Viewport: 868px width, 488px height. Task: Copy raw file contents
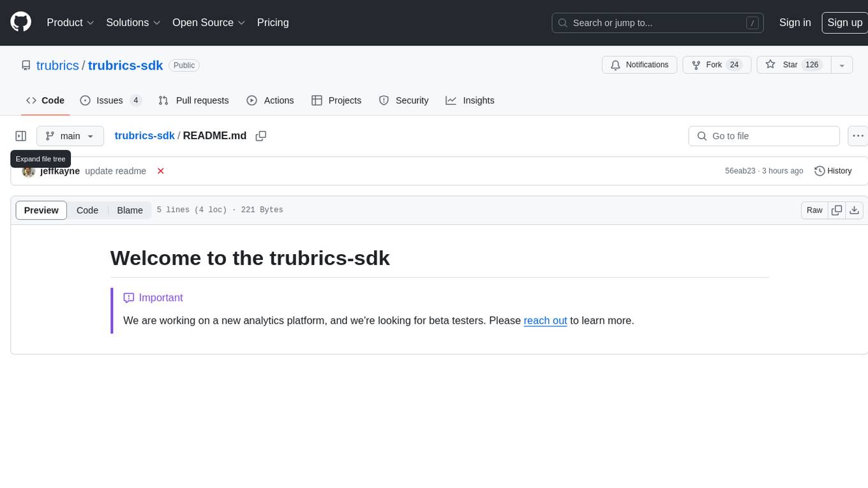pyautogui.click(x=837, y=210)
